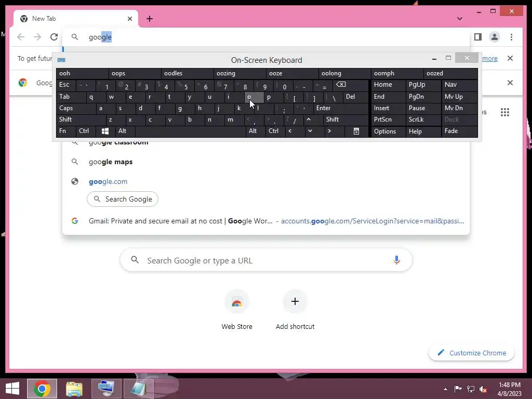Close the New Tab tab

point(129,19)
